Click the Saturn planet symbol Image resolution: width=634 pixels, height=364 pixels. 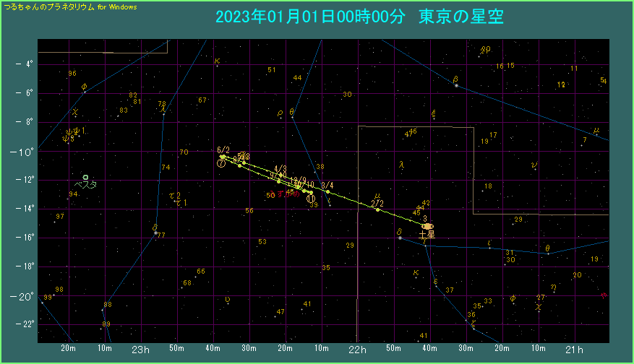(427, 226)
